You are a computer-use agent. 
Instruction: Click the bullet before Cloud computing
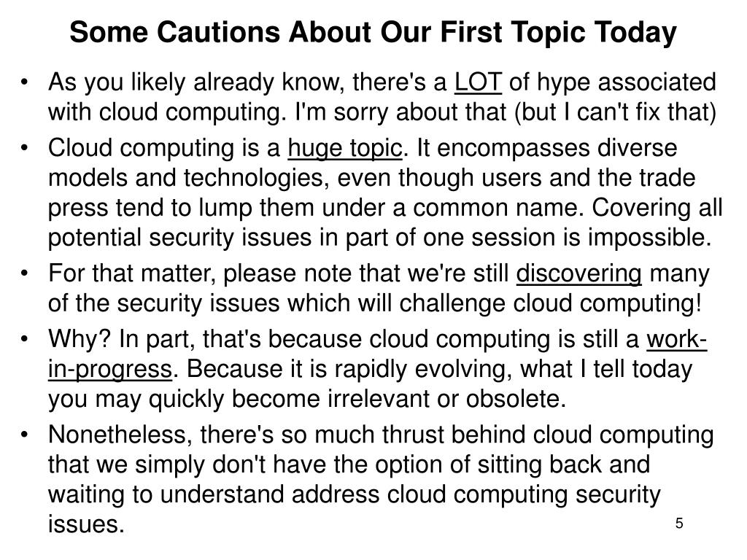25,147
